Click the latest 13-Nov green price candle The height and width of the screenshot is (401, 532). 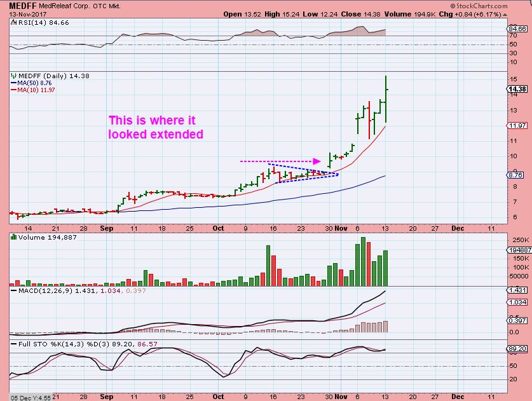click(x=386, y=99)
